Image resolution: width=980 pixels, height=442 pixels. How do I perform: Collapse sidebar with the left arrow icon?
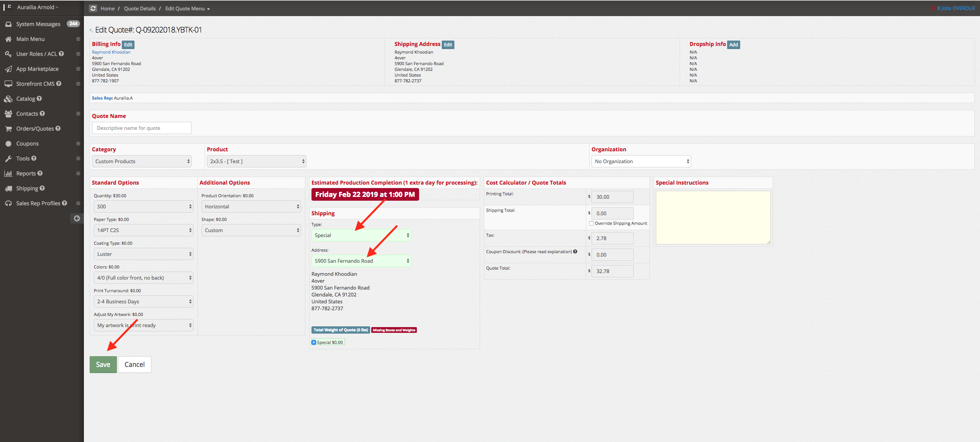tap(77, 218)
